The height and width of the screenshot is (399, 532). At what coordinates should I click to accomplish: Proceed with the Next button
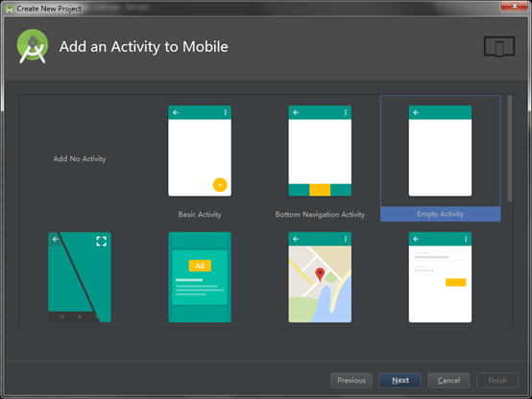(x=400, y=381)
